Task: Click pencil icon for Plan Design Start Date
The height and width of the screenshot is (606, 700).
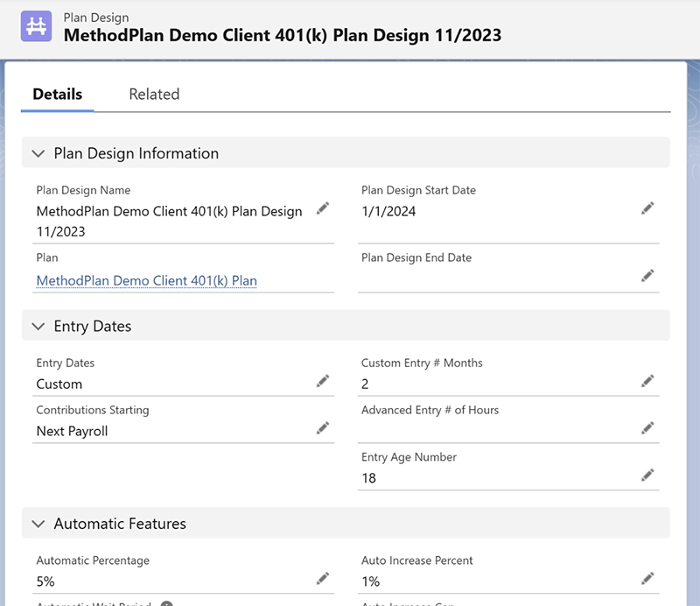Action: [x=647, y=208]
